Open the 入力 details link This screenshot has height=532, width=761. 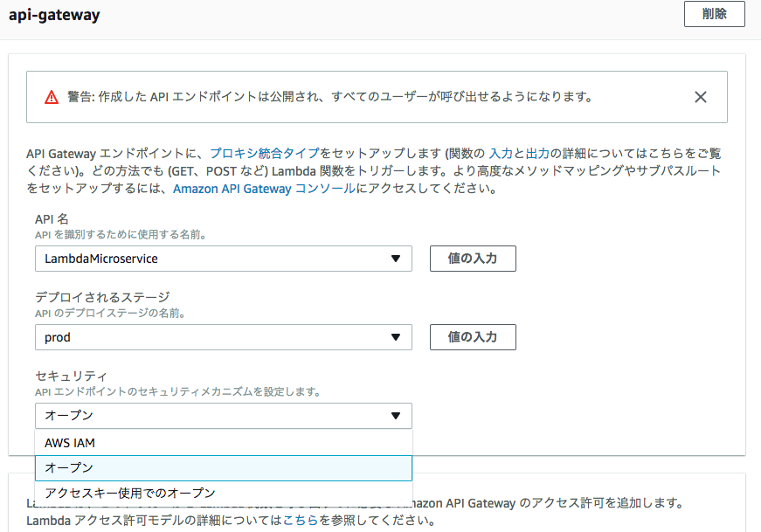tap(501, 152)
